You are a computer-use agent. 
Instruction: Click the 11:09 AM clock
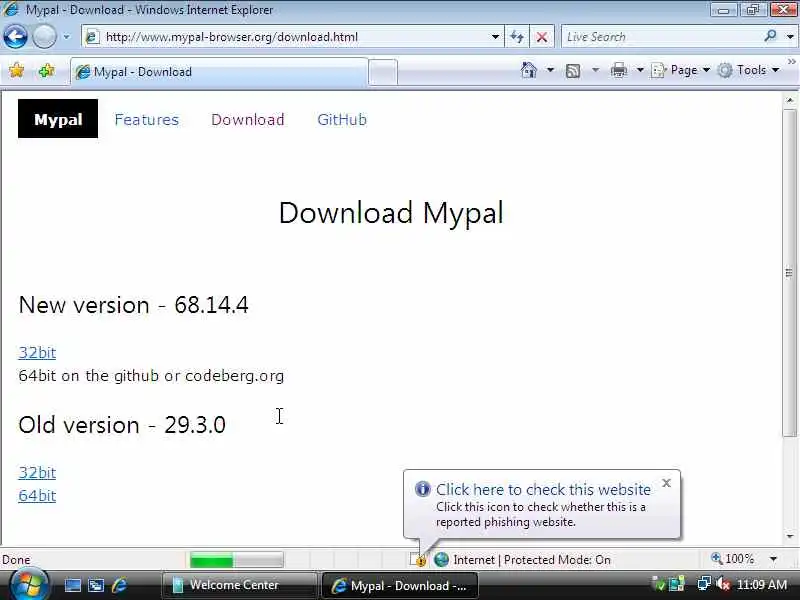[x=762, y=584]
